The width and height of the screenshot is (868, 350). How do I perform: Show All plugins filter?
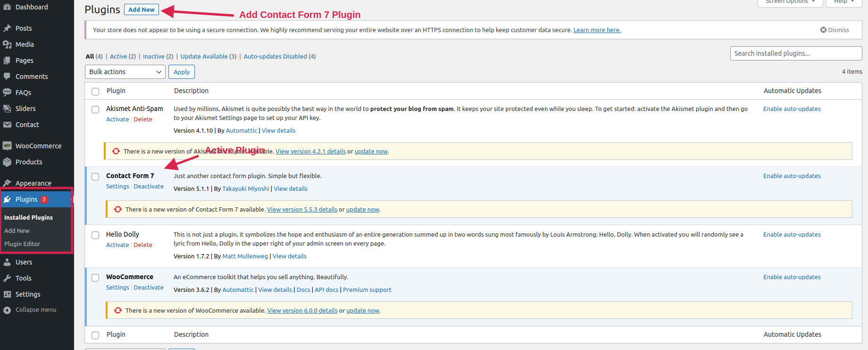pos(90,56)
